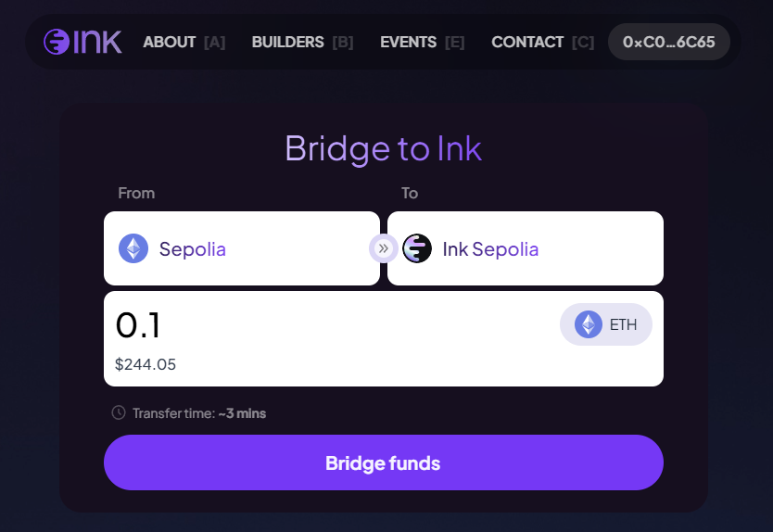This screenshot has width=773, height=532.
Task: Click the ETH token diamond icon
Action: coord(589,324)
